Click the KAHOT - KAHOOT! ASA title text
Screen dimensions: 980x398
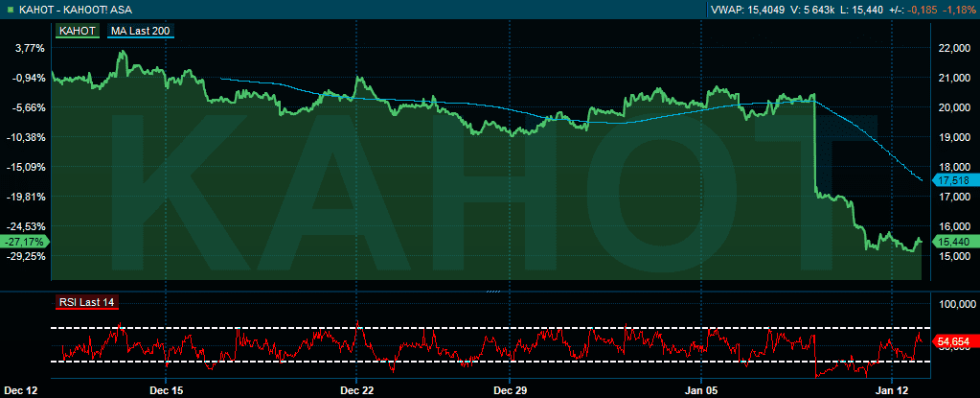(x=74, y=10)
